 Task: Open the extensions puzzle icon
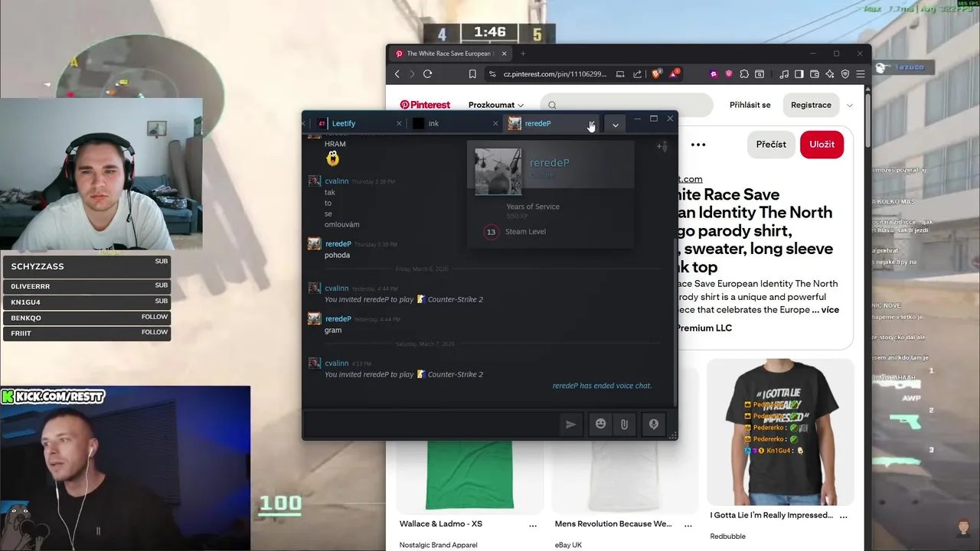click(744, 74)
